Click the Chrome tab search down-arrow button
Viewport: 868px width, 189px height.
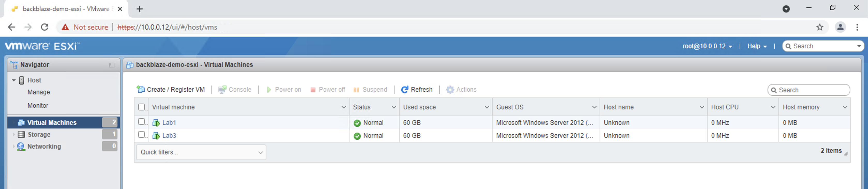click(786, 9)
